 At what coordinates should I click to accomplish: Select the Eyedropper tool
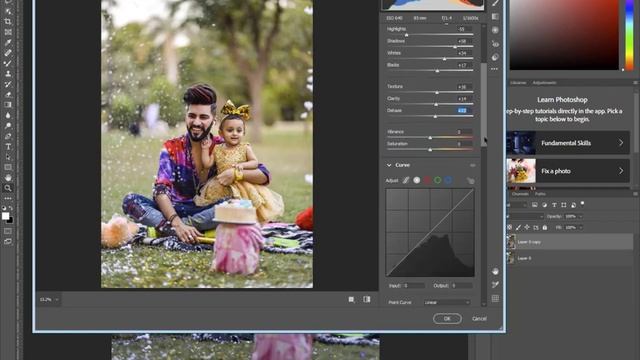click(x=8, y=42)
